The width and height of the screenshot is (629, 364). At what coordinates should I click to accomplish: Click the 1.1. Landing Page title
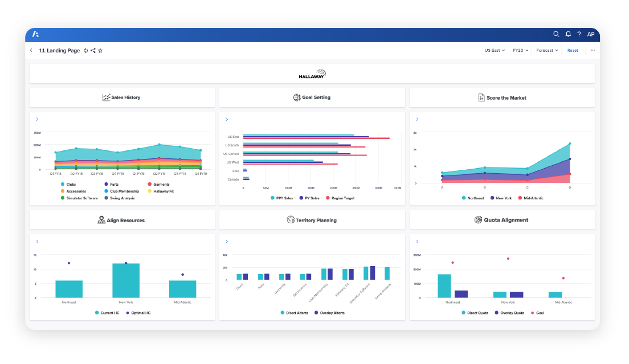[x=59, y=51]
